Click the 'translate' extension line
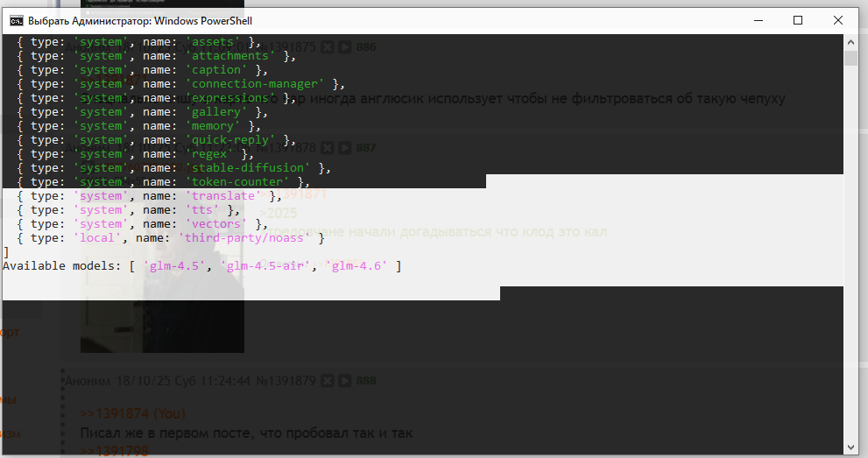The height and width of the screenshot is (458, 868). point(149,196)
